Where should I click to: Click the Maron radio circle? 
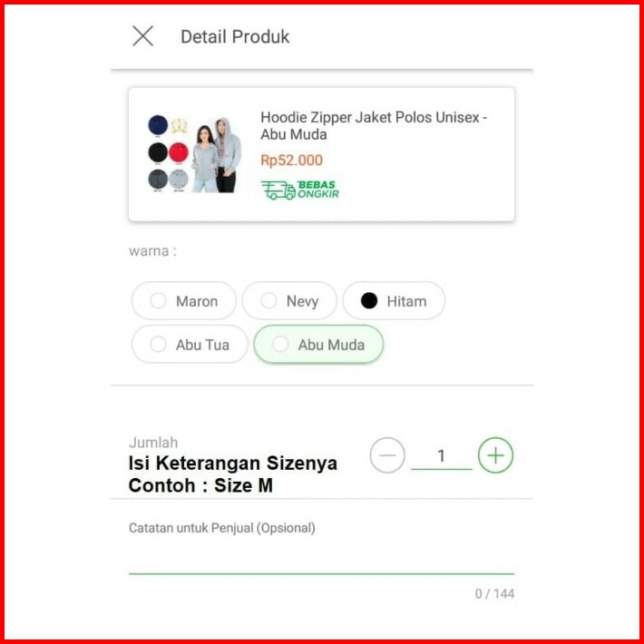coord(158,300)
